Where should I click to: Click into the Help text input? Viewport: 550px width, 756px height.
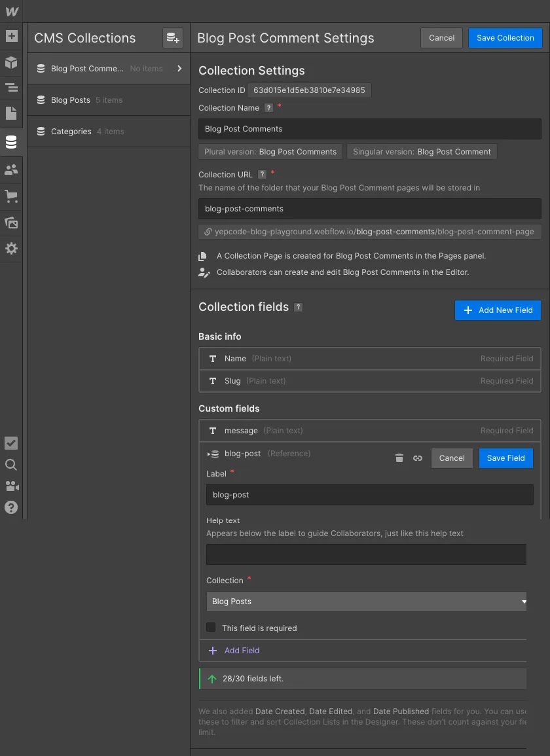[366, 554]
